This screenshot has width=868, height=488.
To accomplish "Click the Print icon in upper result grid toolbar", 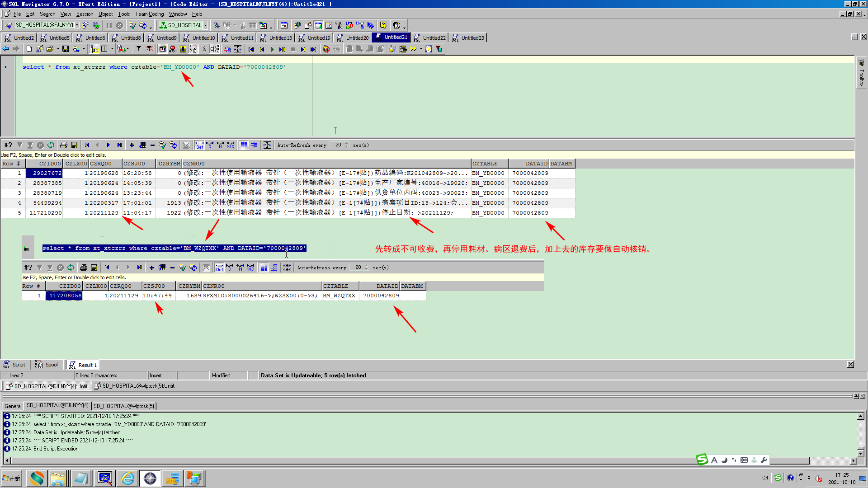I will (x=64, y=145).
